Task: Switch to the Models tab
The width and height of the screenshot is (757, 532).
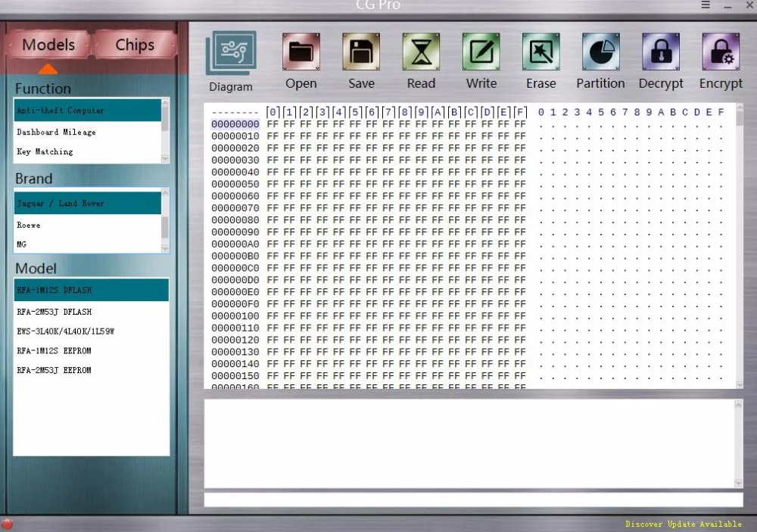Action: [48, 45]
